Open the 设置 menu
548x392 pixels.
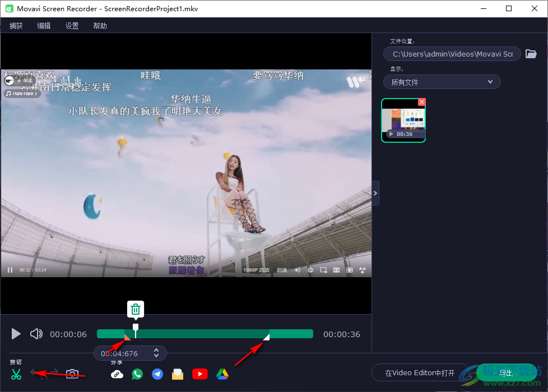pyautogui.click(x=72, y=26)
